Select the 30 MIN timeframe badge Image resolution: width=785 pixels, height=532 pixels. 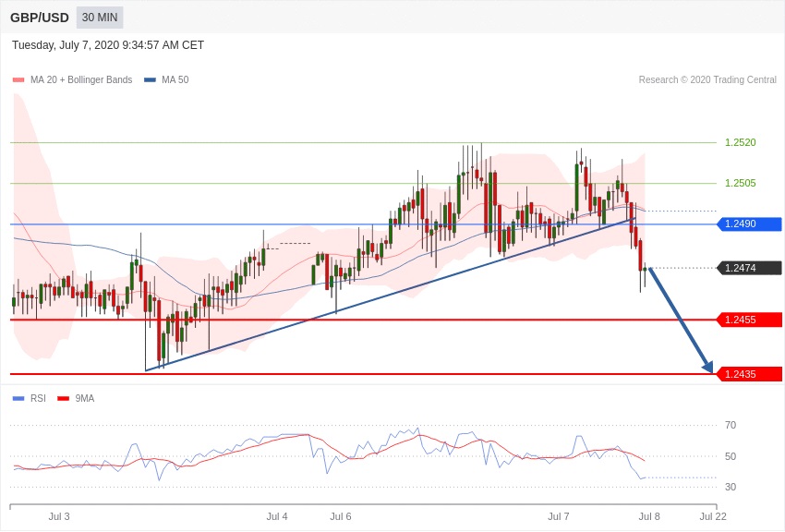(x=100, y=18)
